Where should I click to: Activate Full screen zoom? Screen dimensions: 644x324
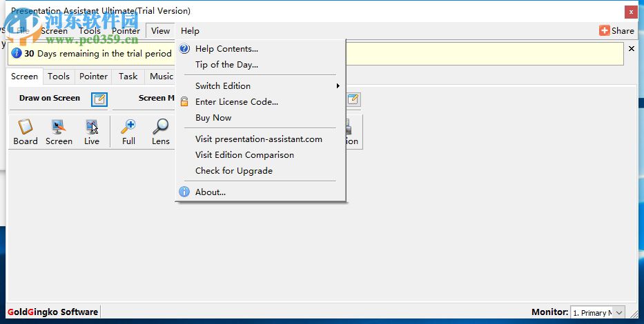click(128, 132)
